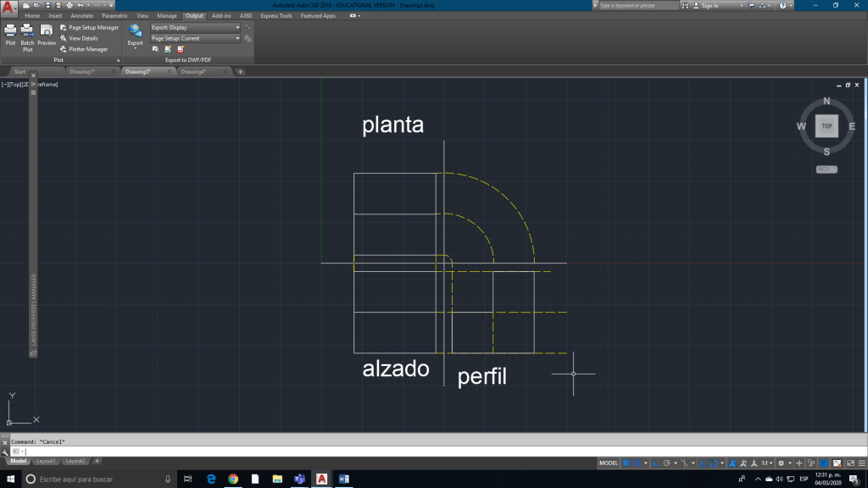Open the 1:1 annotation scale dropdown
This screenshot has height=488, width=868.
[x=767, y=463]
